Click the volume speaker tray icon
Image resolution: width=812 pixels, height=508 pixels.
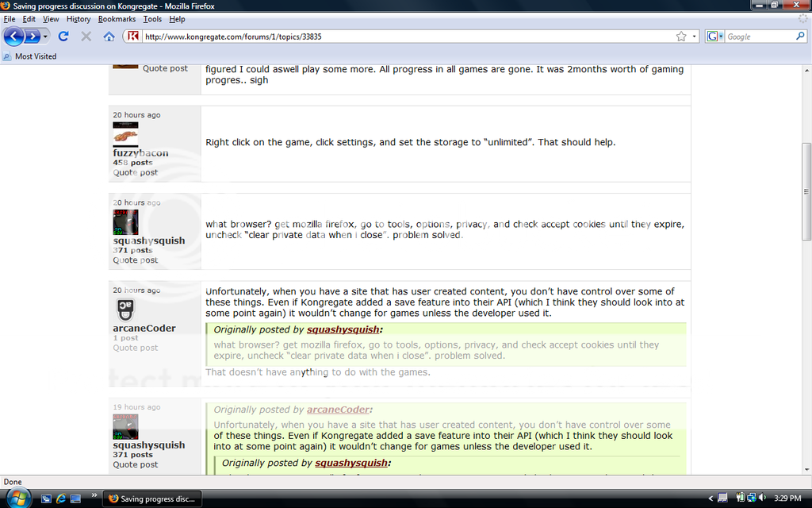(x=762, y=498)
